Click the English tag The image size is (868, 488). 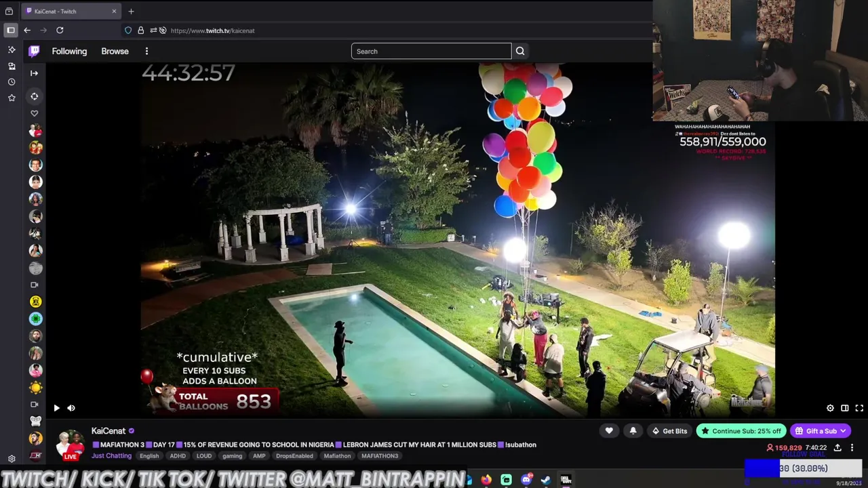pyautogui.click(x=149, y=456)
